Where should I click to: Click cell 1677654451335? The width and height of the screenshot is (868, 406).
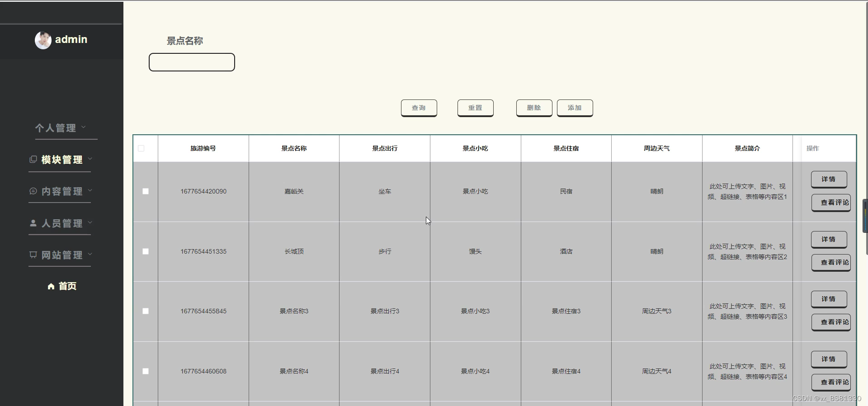[203, 251]
